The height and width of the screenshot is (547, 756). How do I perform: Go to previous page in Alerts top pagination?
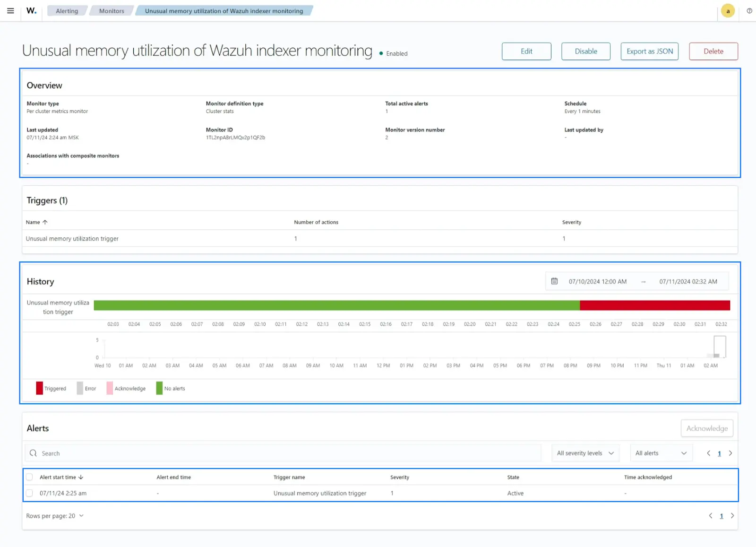click(x=708, y=453)
